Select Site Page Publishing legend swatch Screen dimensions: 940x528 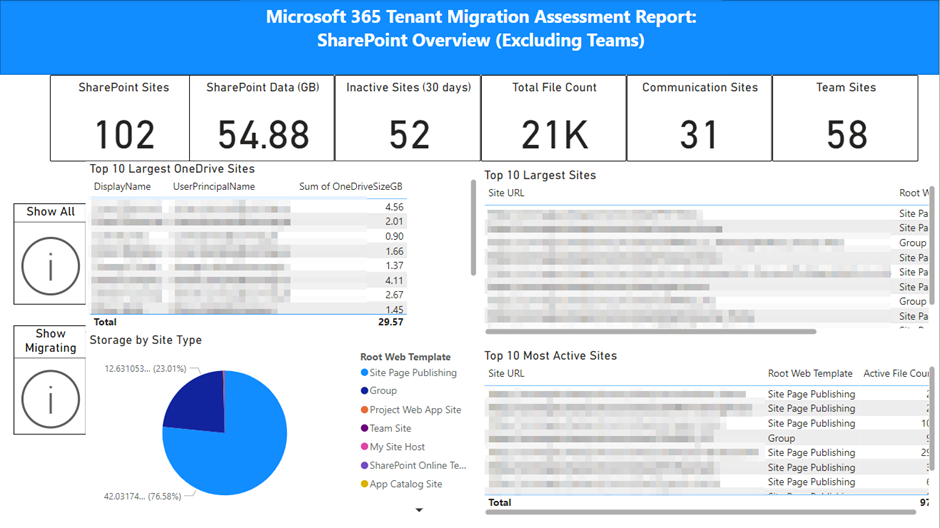364,373
